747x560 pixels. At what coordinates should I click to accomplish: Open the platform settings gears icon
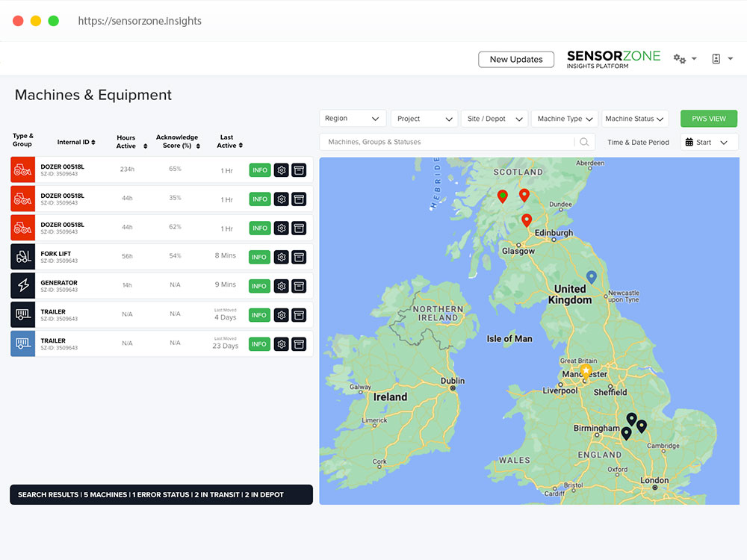[x=681, y=58]
